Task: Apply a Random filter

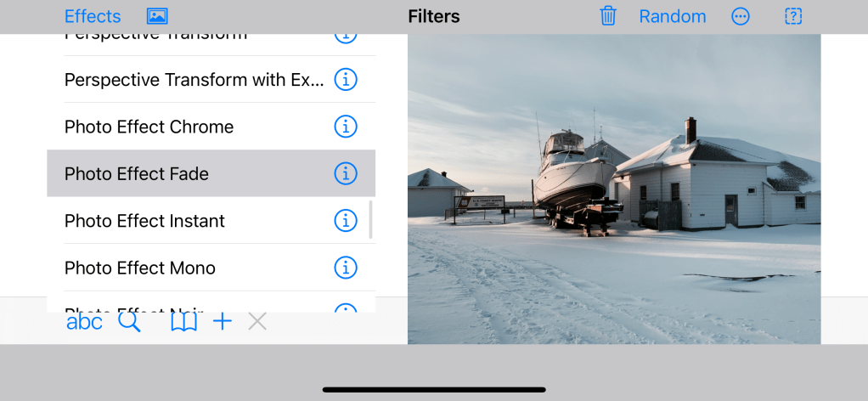Action: (672, 16)
